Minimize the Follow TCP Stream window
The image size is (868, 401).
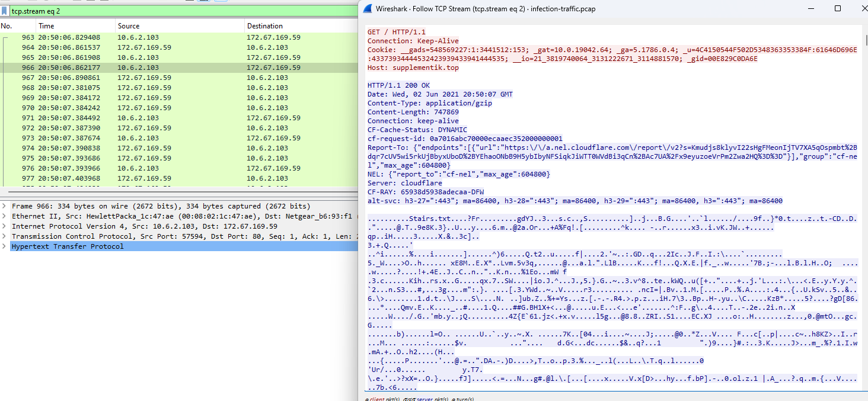click(810, 8)
